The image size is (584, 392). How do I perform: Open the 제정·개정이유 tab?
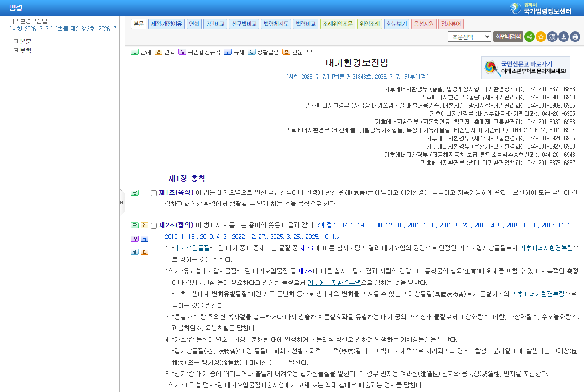(x=166, y=24)
